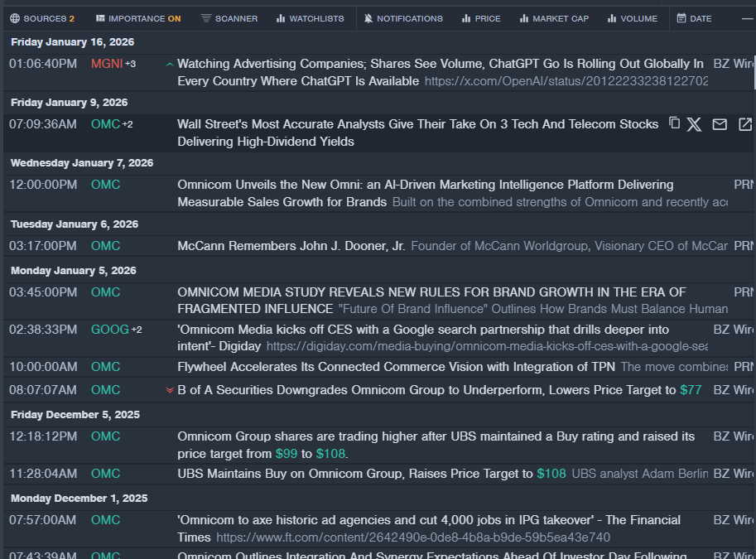756x559 pixels.
Task: Open the Omnicom Unveils New Omni headline
Action: tap(425, 185)
